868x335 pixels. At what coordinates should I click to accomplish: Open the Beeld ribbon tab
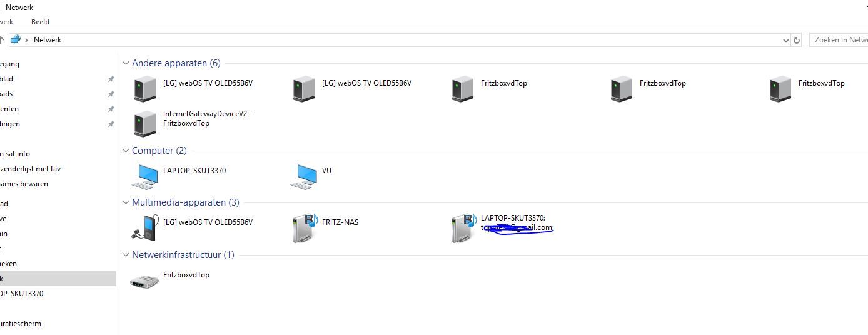click(40, 22)
